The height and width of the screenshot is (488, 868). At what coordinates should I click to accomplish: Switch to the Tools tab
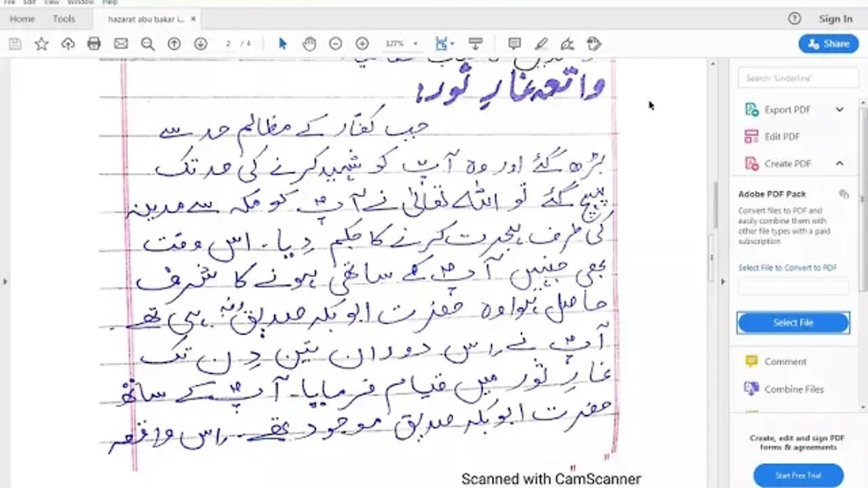coord(64,19)
